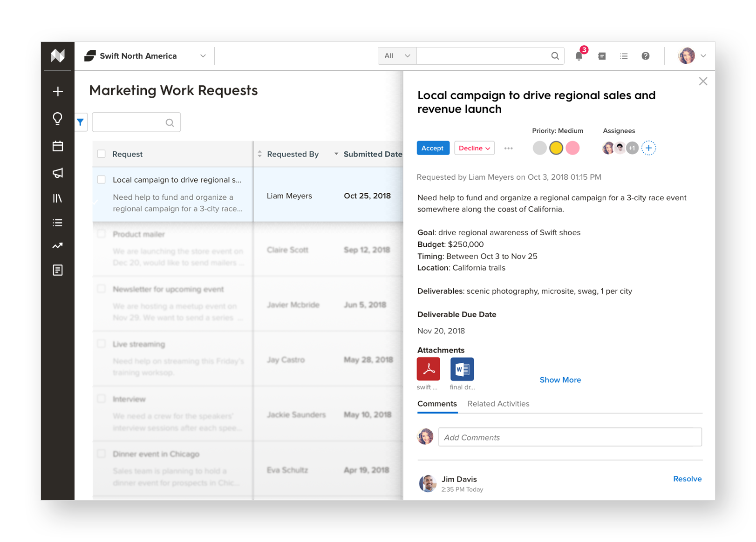Open the calendar icon in sidebar
The height and width of the screenshot is (542, 756).
(58, 146)
